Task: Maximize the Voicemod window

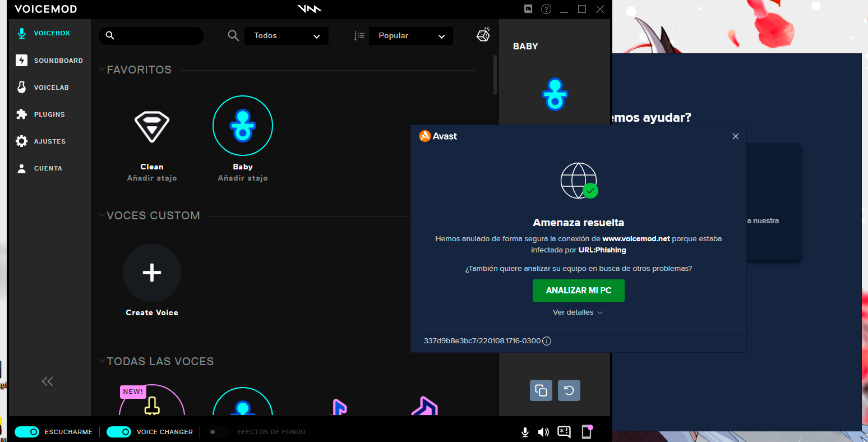Action: tap(582, 9)
